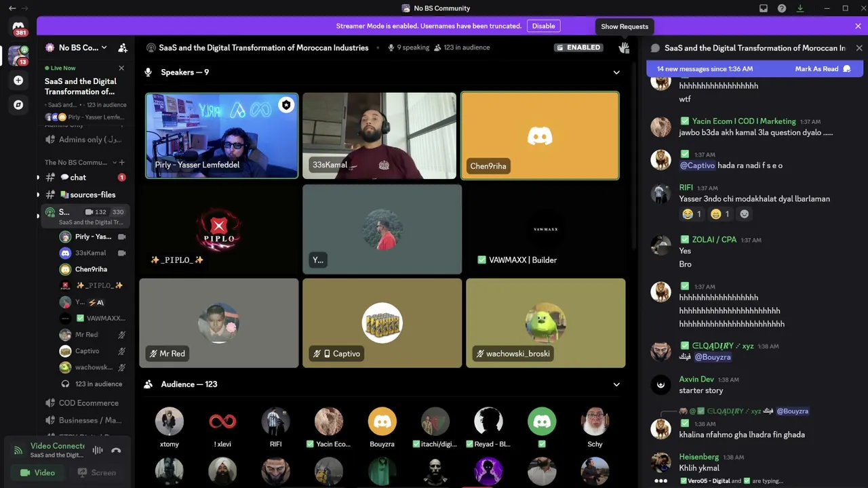Select the VAWMAXX | Builder speaker tile
Image resolution: width=868 pixels, height=488 pixels.
point(545,229)
